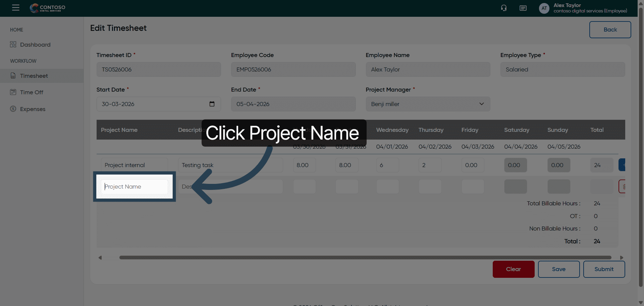Click the horizontal table scrollbar
The width and height of the screenshot is (644, 306).
click(365, 258)
